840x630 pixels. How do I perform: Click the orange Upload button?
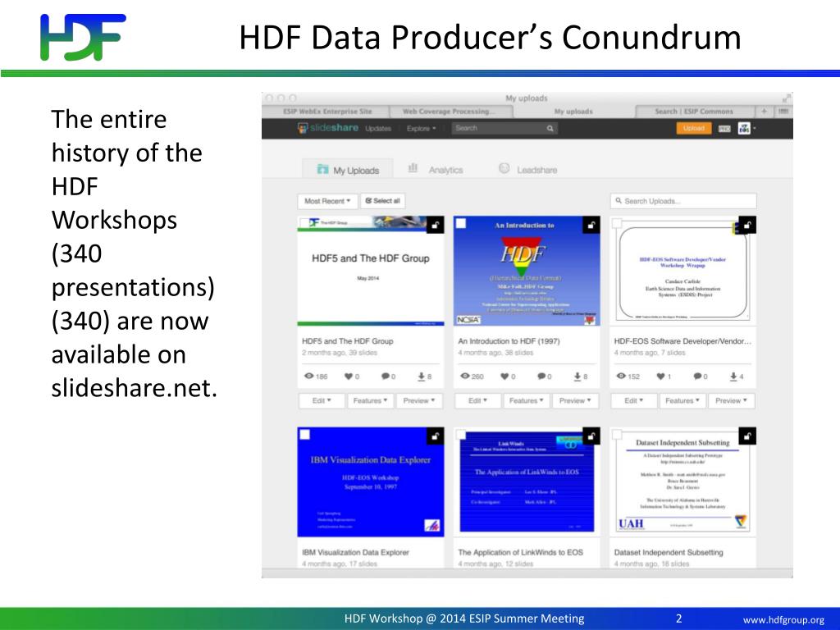[694, 129]
